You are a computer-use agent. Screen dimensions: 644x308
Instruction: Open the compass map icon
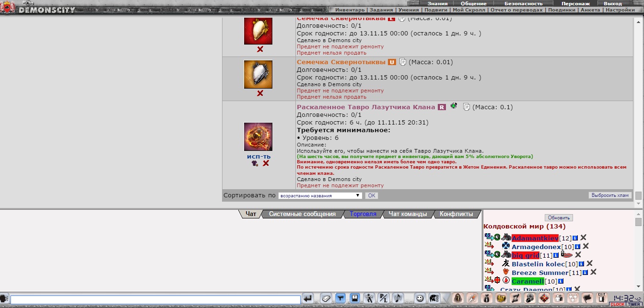472,298
